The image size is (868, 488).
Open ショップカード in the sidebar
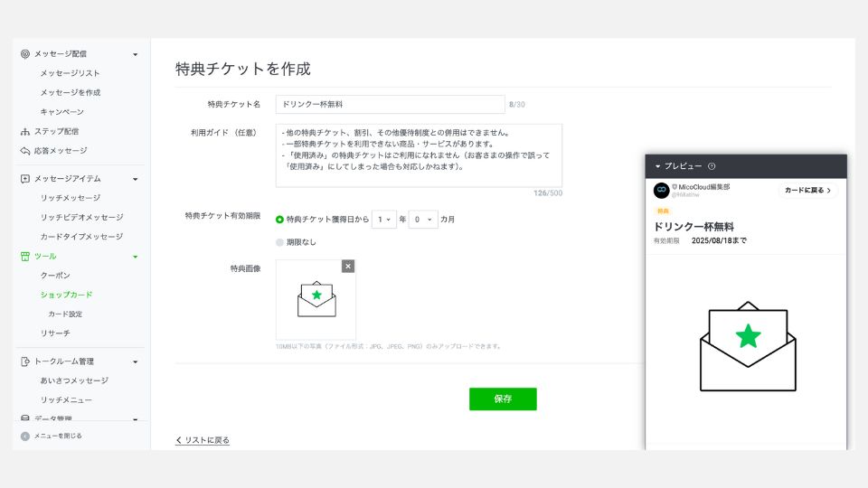tap(66, 295)
